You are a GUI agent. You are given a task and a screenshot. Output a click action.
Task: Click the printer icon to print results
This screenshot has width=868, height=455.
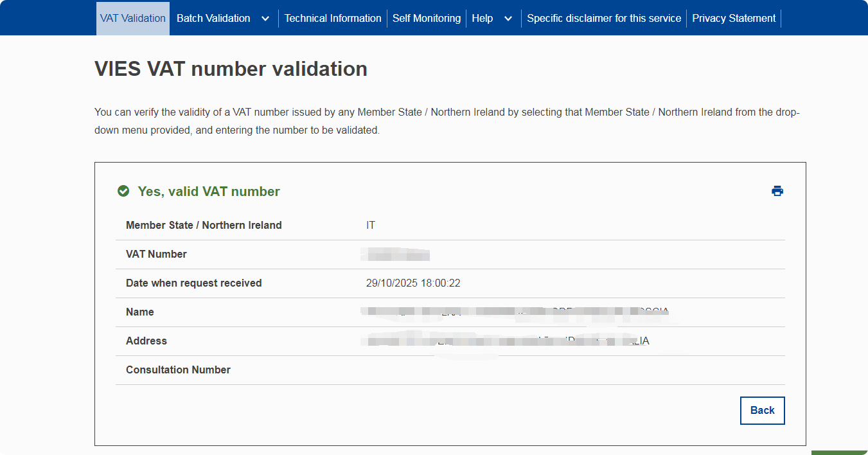(x=777, y=191)
